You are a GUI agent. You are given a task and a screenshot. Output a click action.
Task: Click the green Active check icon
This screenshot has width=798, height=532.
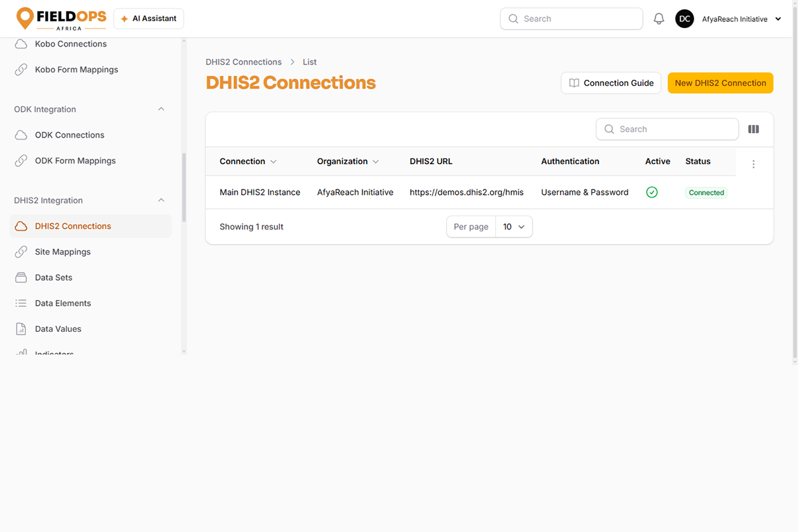[x=652, y=192]
